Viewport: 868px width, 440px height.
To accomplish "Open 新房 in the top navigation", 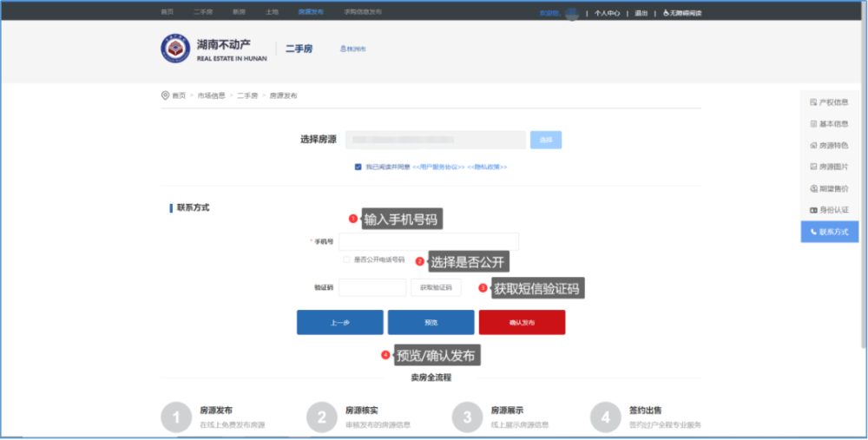I will pos(240,11).
